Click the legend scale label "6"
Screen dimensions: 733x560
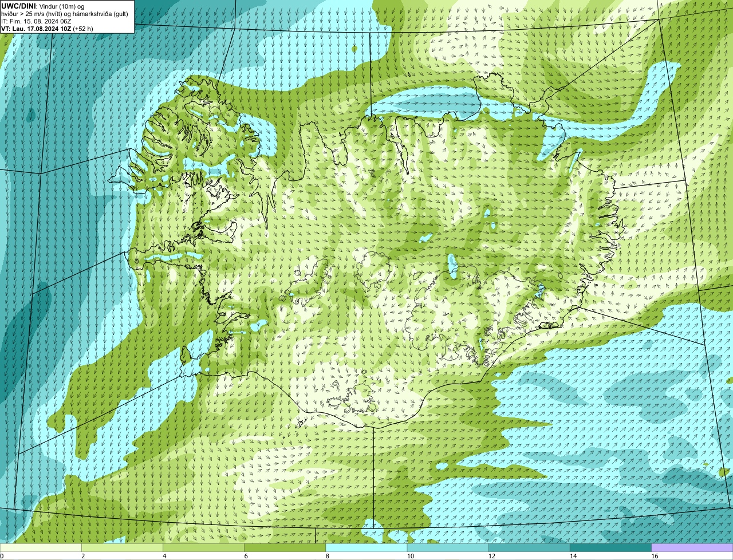[x=246, y=556]
